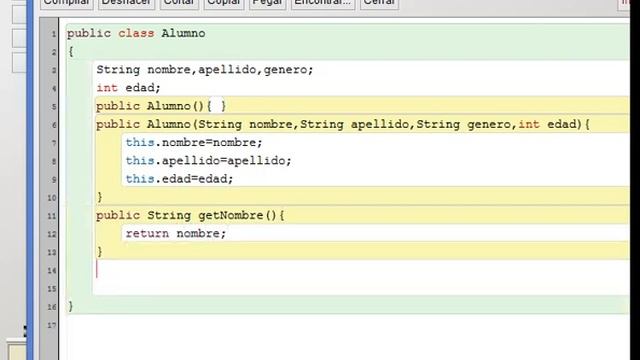The image size is (640, 360).
Task: Set breakpoint on gutter line number 12
Action: 52,234
